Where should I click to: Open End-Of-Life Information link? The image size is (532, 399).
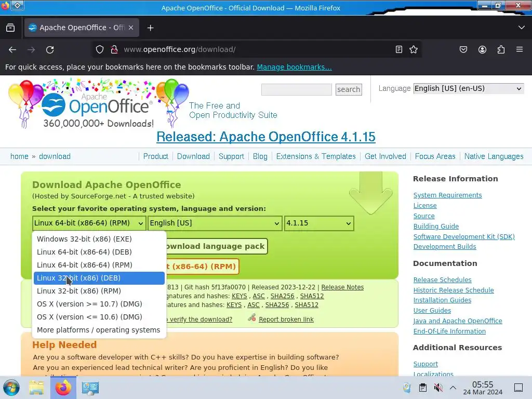click(449, 331)
